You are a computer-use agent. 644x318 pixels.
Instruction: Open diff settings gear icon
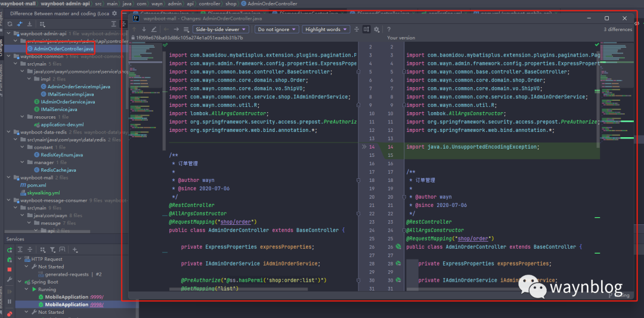tap(377, 29)
